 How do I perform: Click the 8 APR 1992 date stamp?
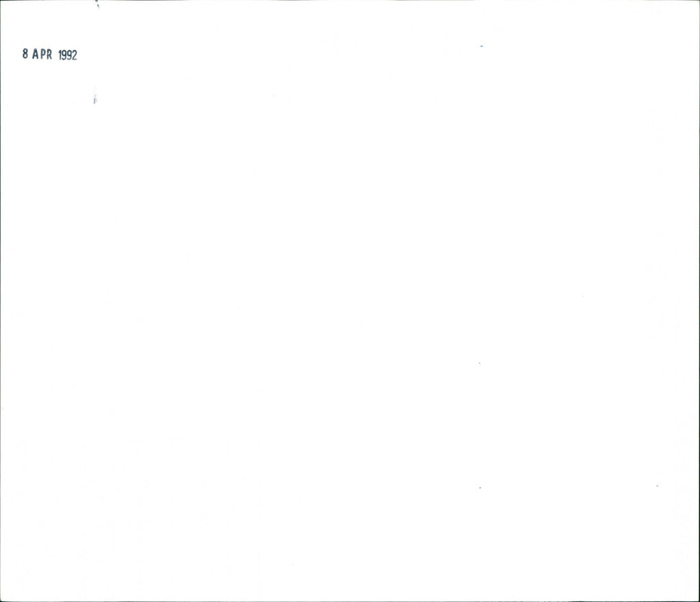pos(49,55)
